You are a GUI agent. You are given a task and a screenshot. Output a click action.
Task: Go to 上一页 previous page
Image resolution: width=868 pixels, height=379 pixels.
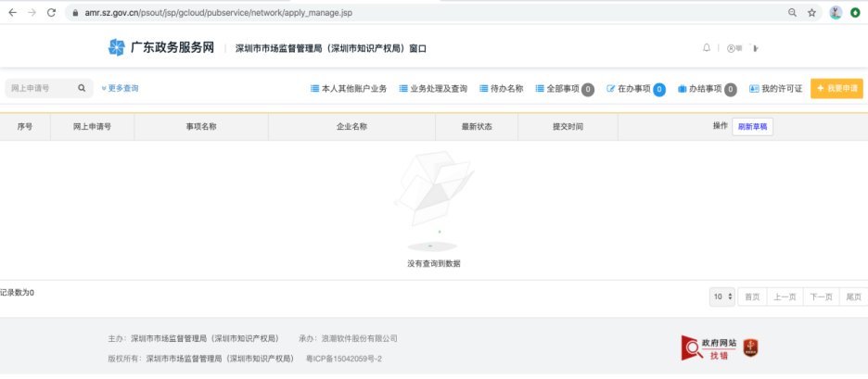click(x=785, y=297)
